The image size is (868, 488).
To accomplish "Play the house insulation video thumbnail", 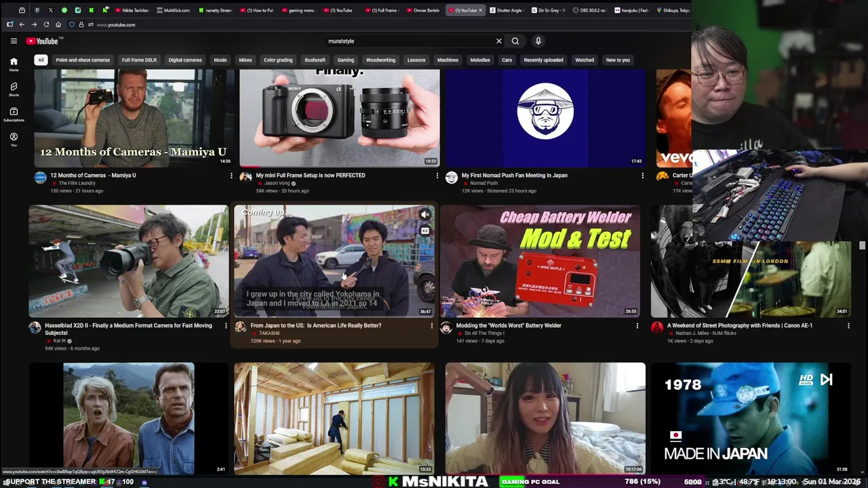I will coord(334,418).
